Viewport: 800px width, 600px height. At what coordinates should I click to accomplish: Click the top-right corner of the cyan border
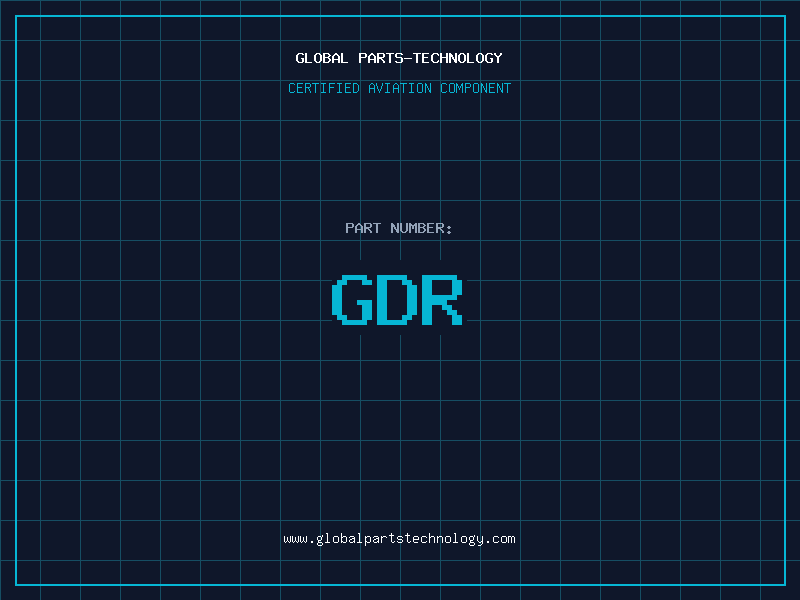(785, 15)
